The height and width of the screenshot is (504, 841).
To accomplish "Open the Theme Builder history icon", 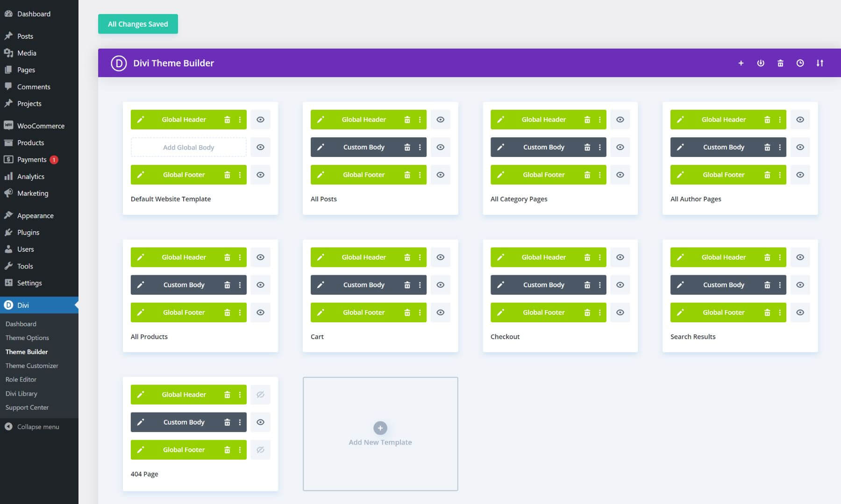I will [x=800, y=63].
